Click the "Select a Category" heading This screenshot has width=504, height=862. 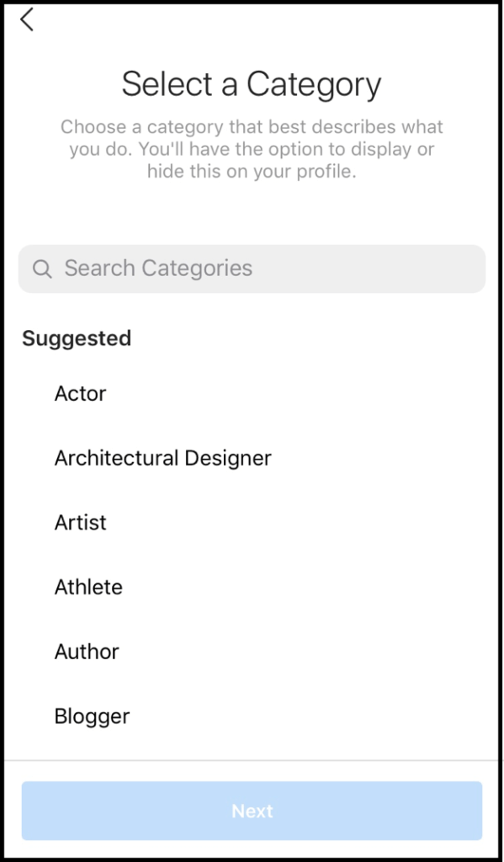[x=252, y=85]
